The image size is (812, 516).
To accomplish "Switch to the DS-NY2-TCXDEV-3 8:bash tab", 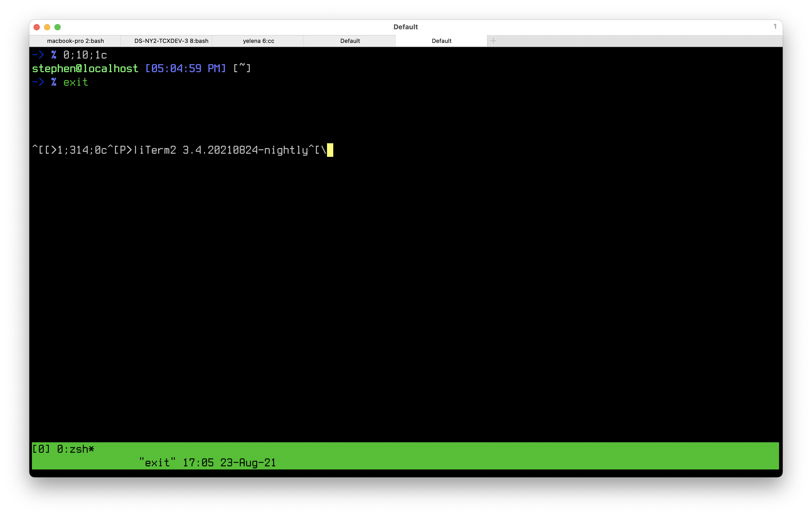I will pos(171,41).
